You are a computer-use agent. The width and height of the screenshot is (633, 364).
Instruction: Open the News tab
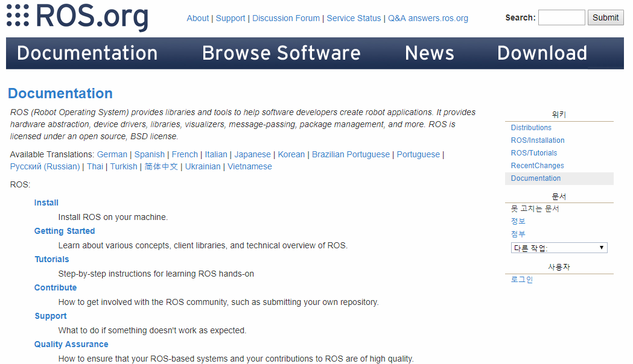(430, 53)
